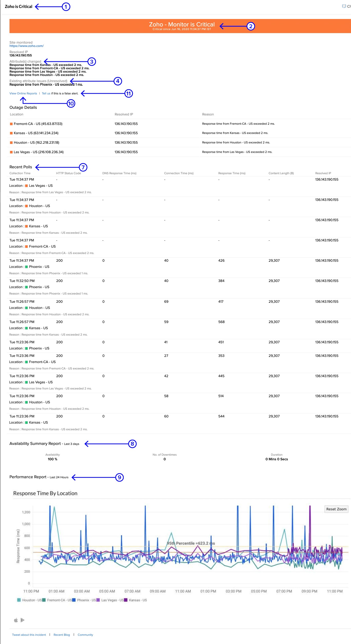The image size is (351, 644).
Task: Click the purple Kansas - US legend swatch
Action: (x=126, y=600)
